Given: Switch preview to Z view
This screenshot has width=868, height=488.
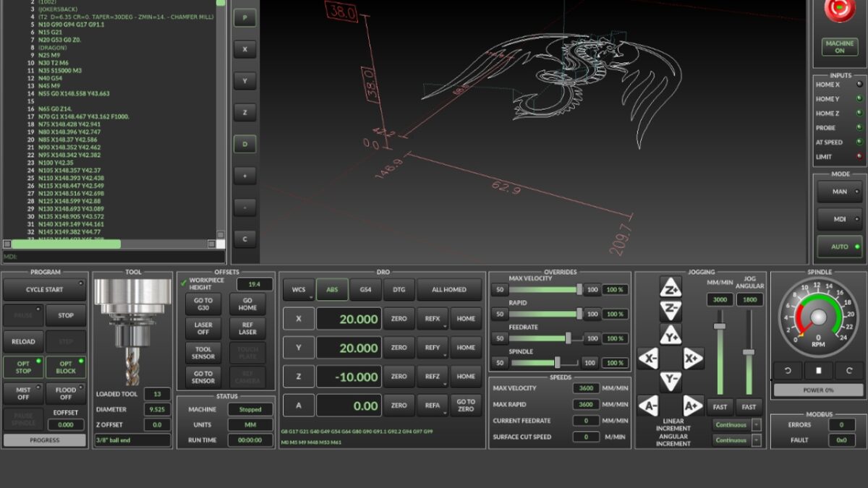Looking at the screenshot, I should click(244, 113).
